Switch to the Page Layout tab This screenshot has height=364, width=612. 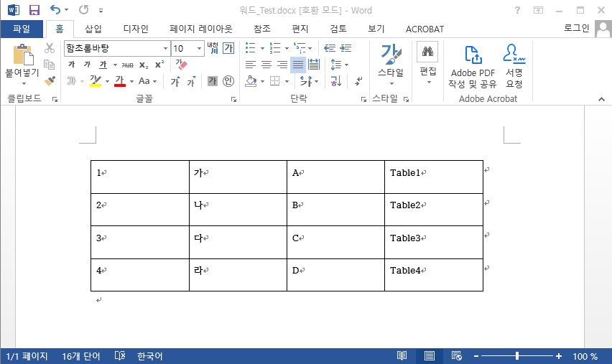(200, 29)
